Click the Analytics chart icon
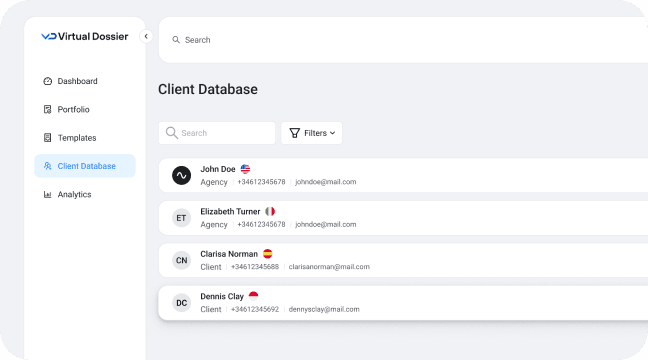The height and width of the screenshot is (360, 648). (x=48, y=194)
